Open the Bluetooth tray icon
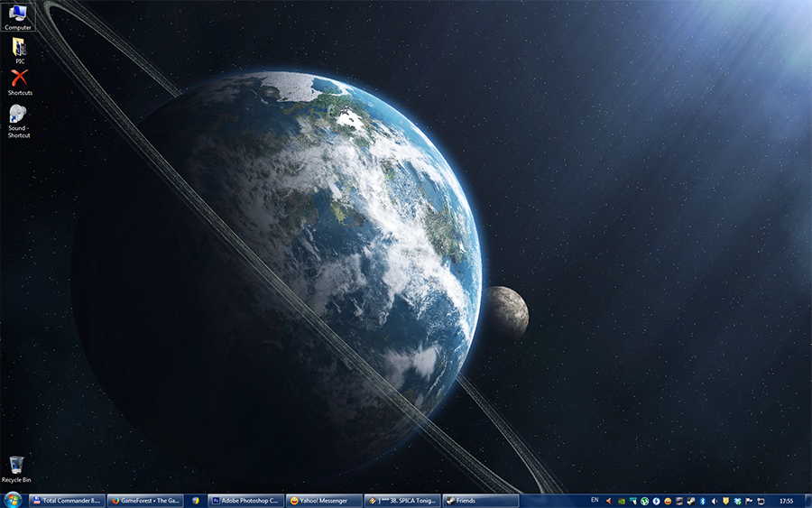Screen dimensions: 812x508 pos(703,502)
